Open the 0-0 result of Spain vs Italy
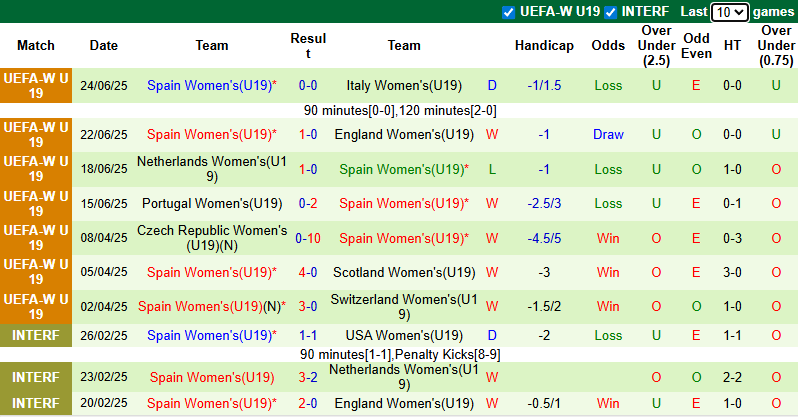The image size is (798, 417). (308, 86)
